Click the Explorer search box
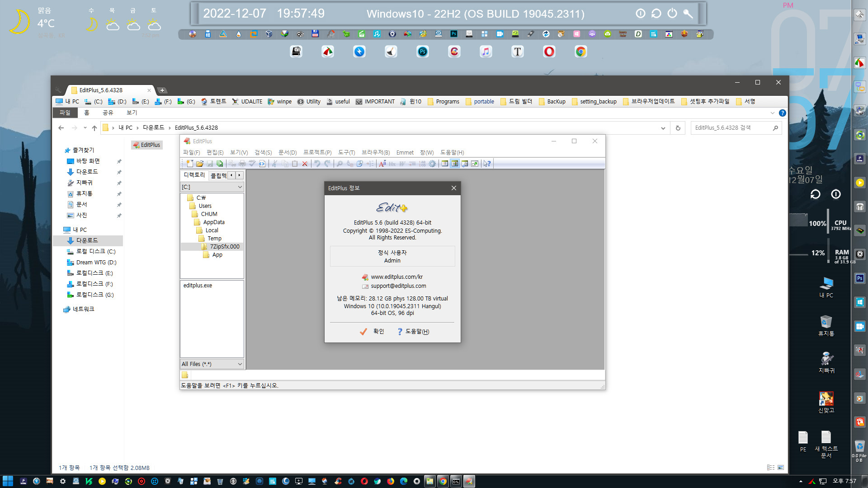This screenshot has width=868, height=488. 736,128
